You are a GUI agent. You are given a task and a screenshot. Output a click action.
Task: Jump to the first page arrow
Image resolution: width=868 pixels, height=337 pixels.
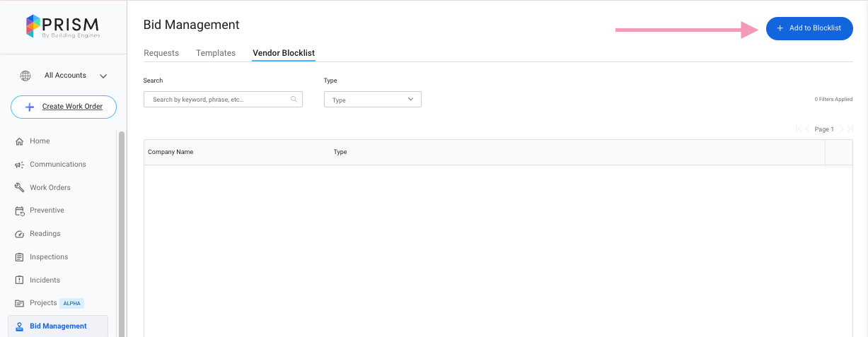(799, 129)
